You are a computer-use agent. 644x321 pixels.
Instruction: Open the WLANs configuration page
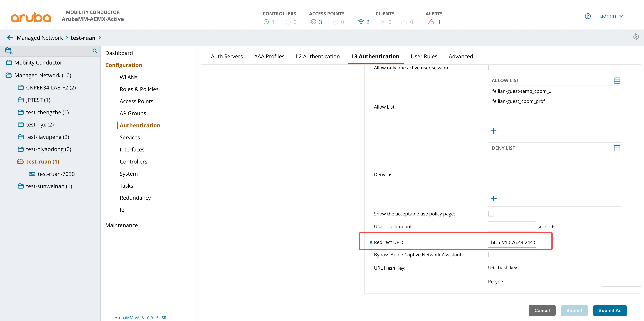pyautogui.click(x=128, y=77)
